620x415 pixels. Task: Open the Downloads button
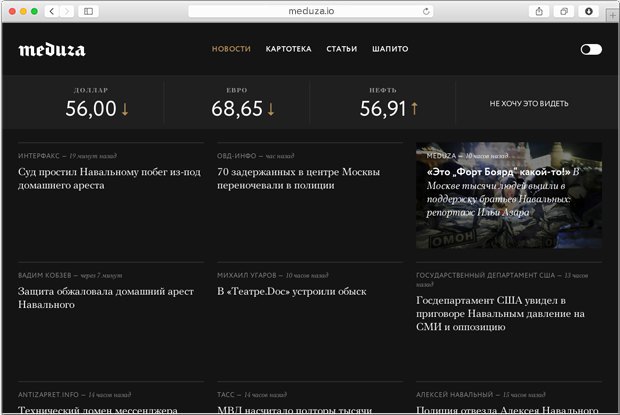click(x=589, y=11)
